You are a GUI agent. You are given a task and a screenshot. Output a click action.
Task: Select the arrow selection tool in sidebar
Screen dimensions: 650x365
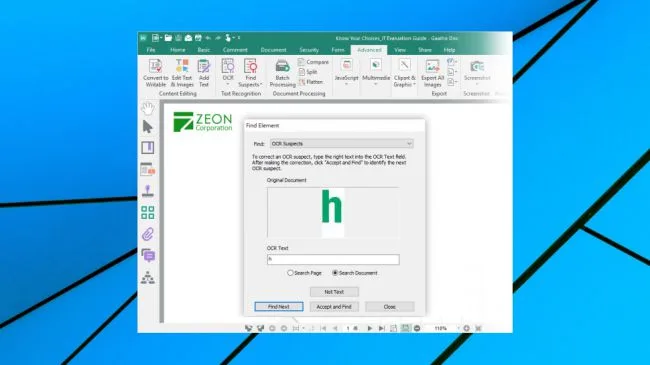click(148, 127)
